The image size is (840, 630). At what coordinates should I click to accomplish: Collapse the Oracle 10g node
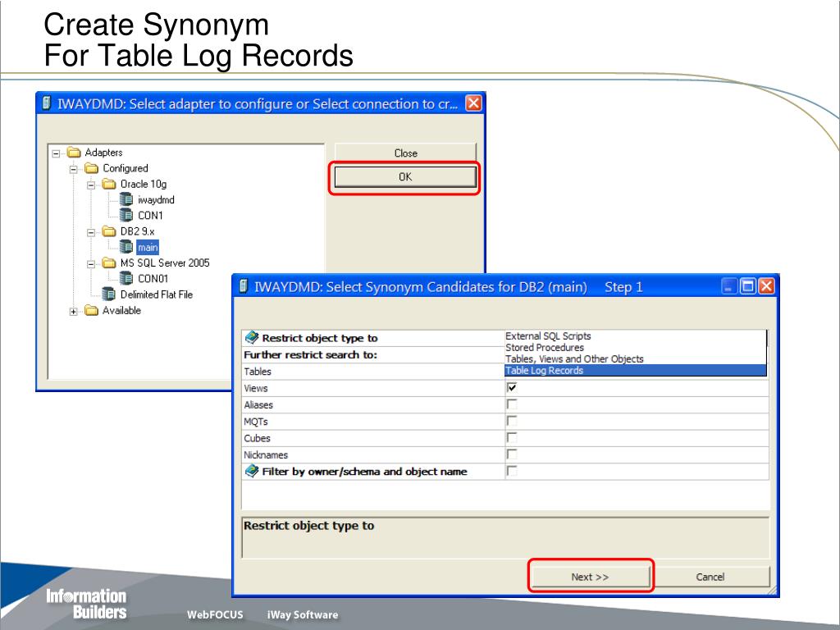92,185
